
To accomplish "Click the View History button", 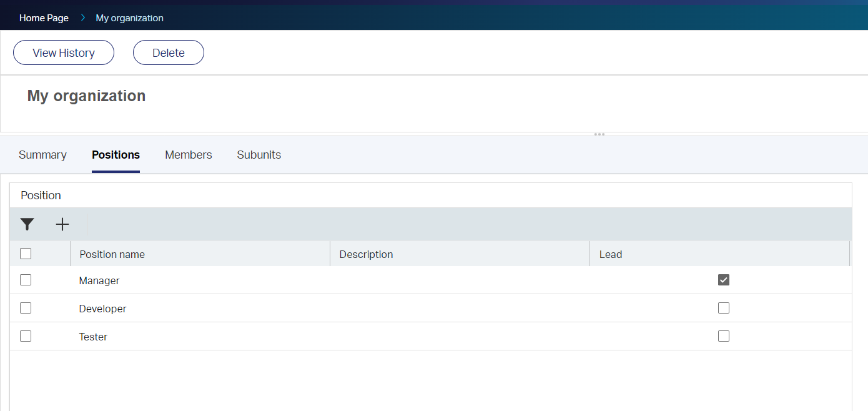I will click(63, 52).
